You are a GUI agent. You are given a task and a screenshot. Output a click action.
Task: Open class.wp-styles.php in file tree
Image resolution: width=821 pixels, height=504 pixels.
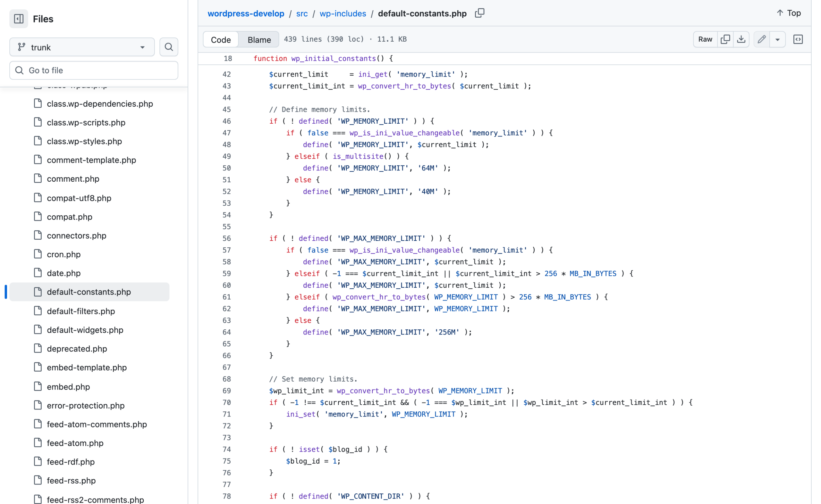(x=89, y=141)
